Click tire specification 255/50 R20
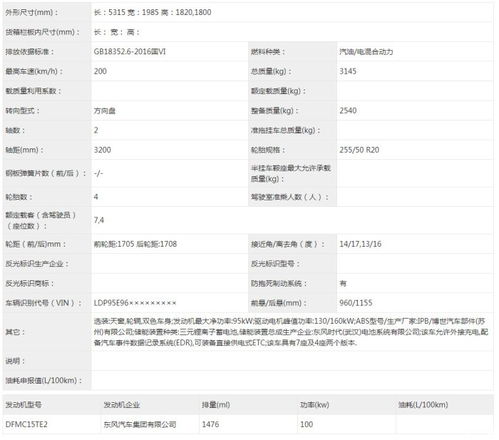This screenshot has width=499, height=440. point(359,150)
